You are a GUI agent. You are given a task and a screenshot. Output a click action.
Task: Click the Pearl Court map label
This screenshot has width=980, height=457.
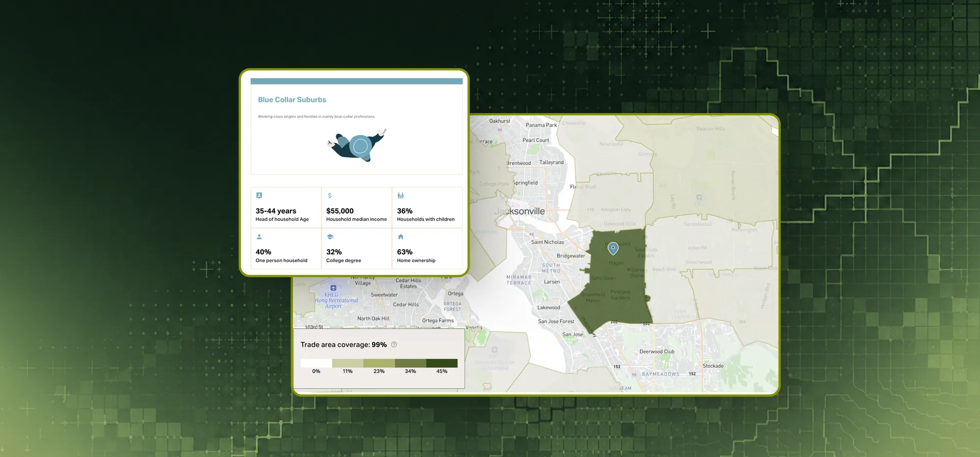536,140
